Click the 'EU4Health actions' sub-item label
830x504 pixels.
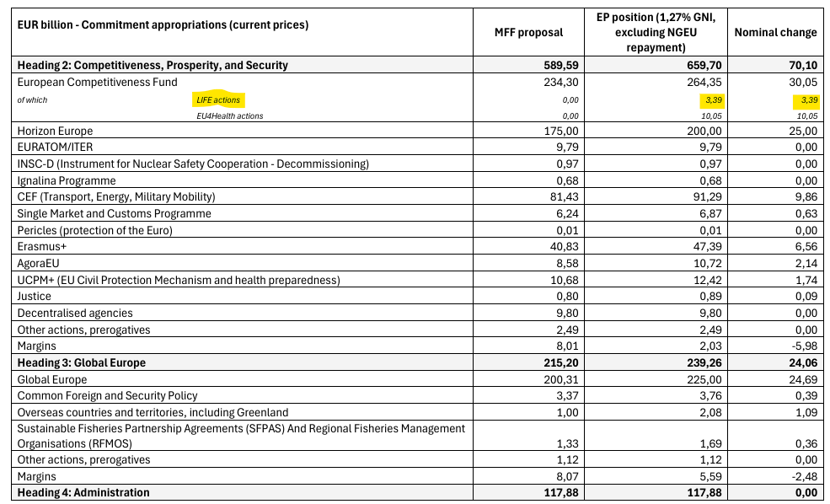click(229, 115)
